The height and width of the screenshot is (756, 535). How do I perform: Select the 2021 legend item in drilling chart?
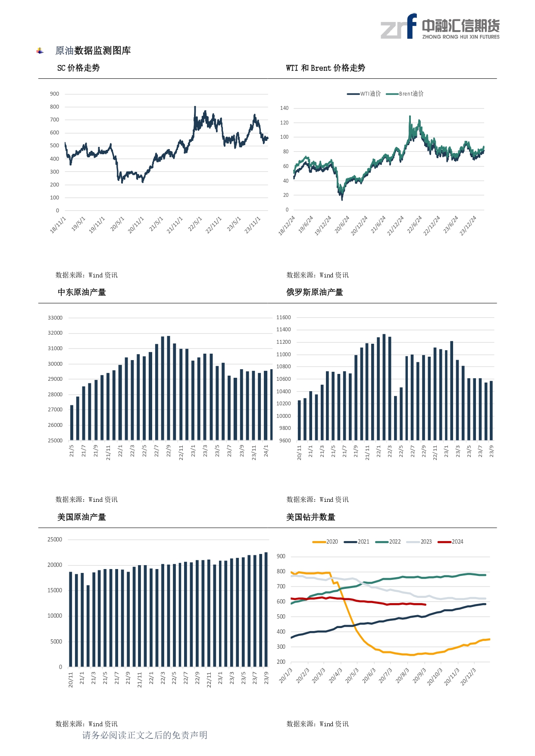(x=357, y=542)
